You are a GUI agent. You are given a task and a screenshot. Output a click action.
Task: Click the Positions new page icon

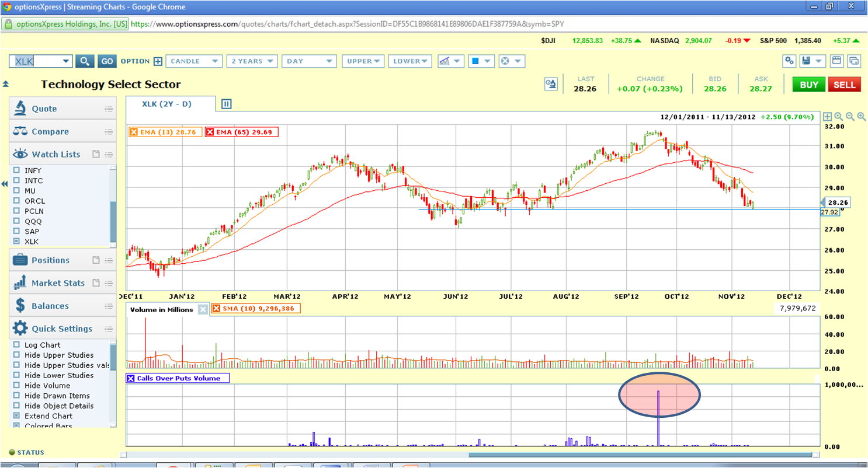pos(96,260)
